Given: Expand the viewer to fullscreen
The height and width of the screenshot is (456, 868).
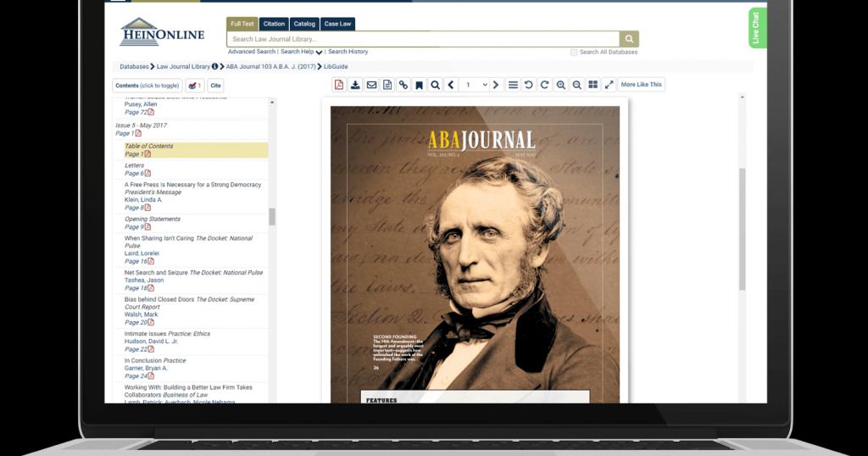Looking at the screenshot, I should coord(609,85).
